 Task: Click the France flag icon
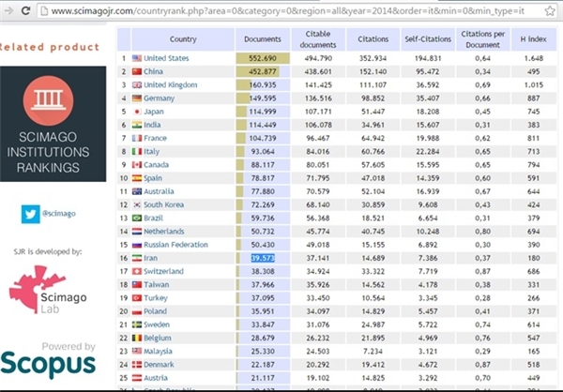click(137, 138)
